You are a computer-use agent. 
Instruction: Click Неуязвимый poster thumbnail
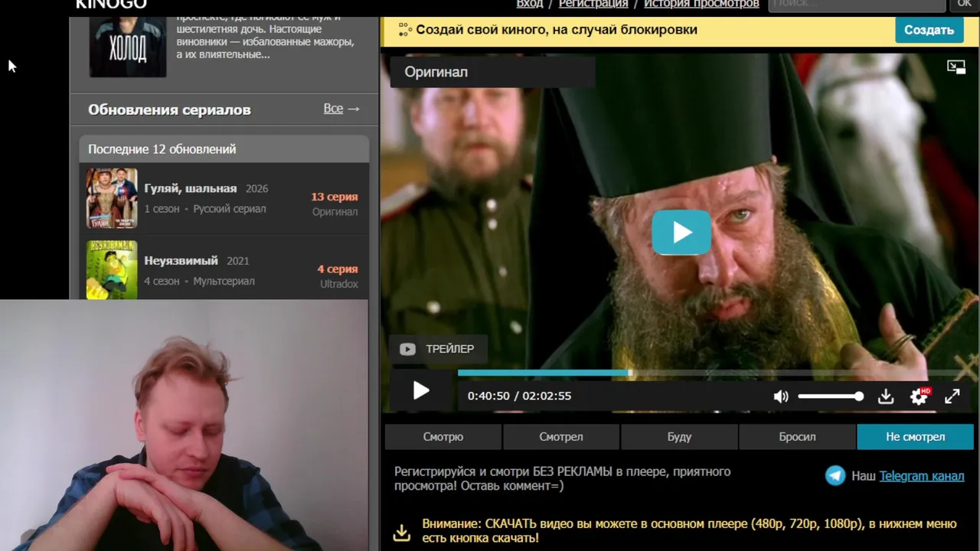112,269
